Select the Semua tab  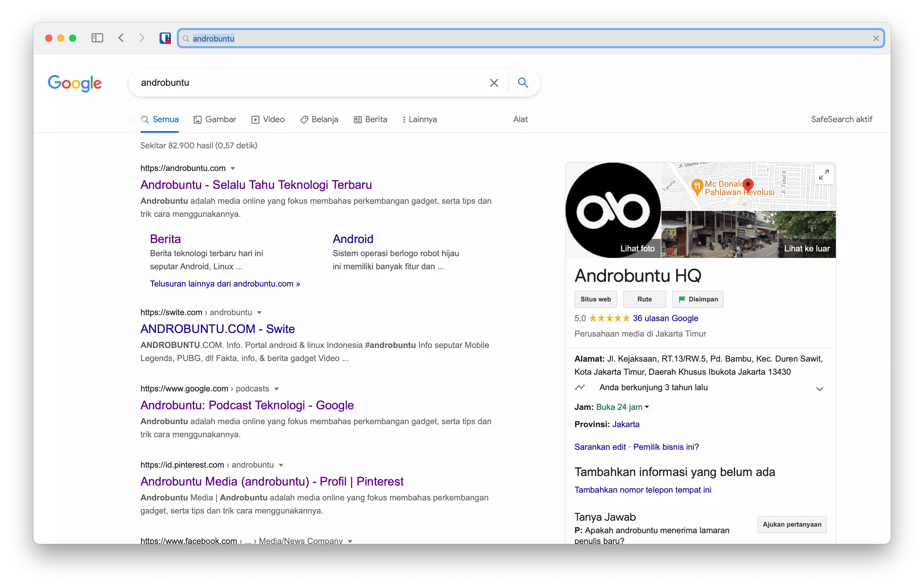coord(160,119)
